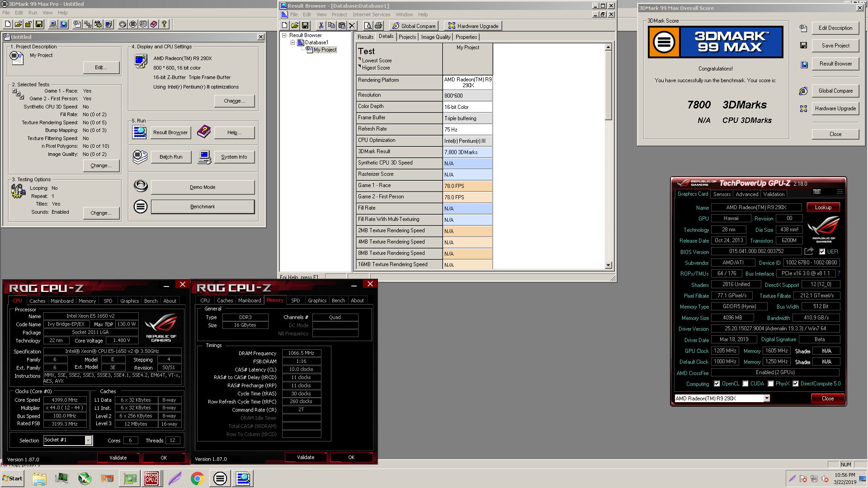
Task: Click Change button under Selected Tests
Action: (x=101, y=165)
